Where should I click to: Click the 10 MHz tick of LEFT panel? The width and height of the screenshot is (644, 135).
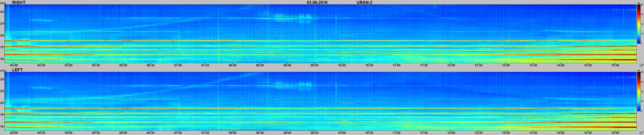[x=2, y=126]
